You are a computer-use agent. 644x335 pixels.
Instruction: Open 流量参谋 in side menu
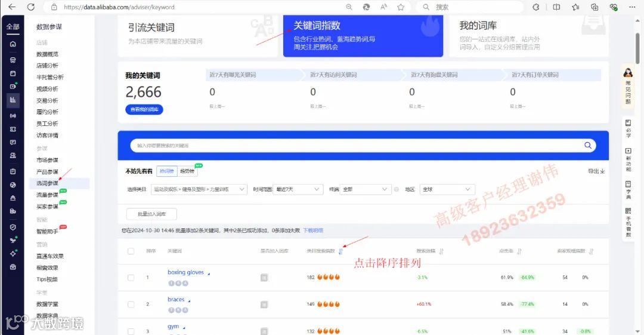47,195
